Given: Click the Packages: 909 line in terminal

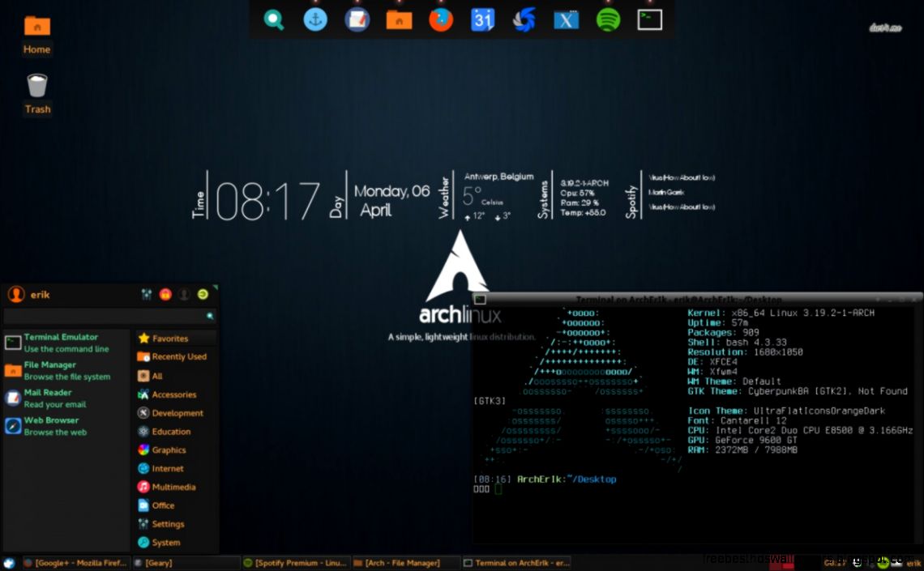Looking at the screenshot, I should pos(723,332).
